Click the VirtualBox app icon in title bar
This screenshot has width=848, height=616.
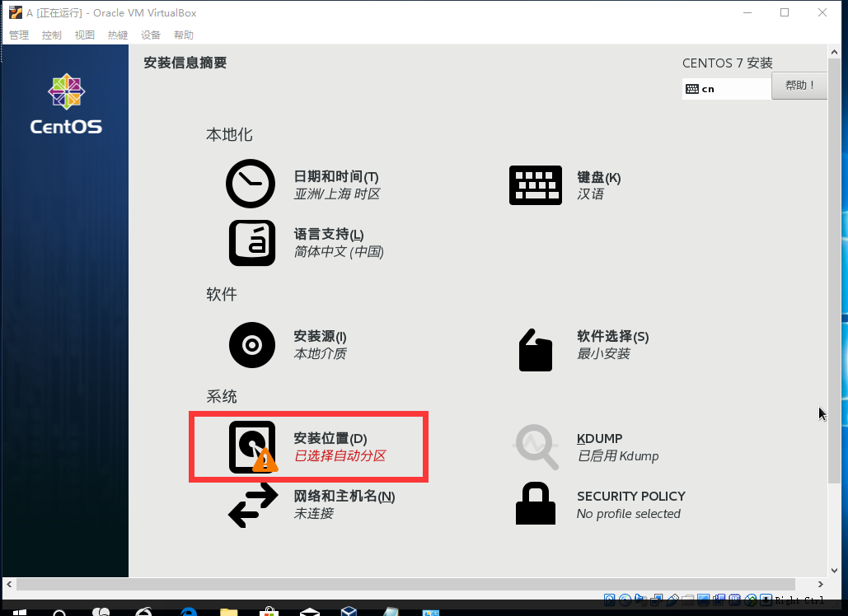tap(16, 12)
